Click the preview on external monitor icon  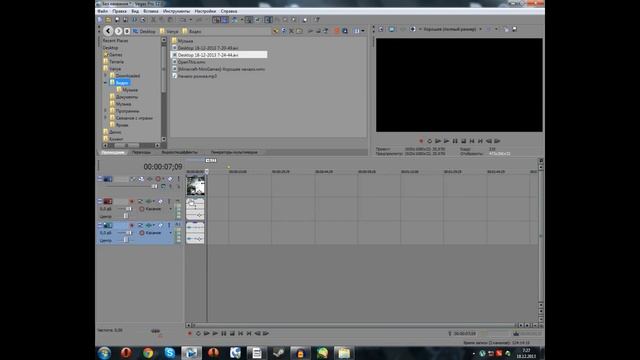pos(391,29)
